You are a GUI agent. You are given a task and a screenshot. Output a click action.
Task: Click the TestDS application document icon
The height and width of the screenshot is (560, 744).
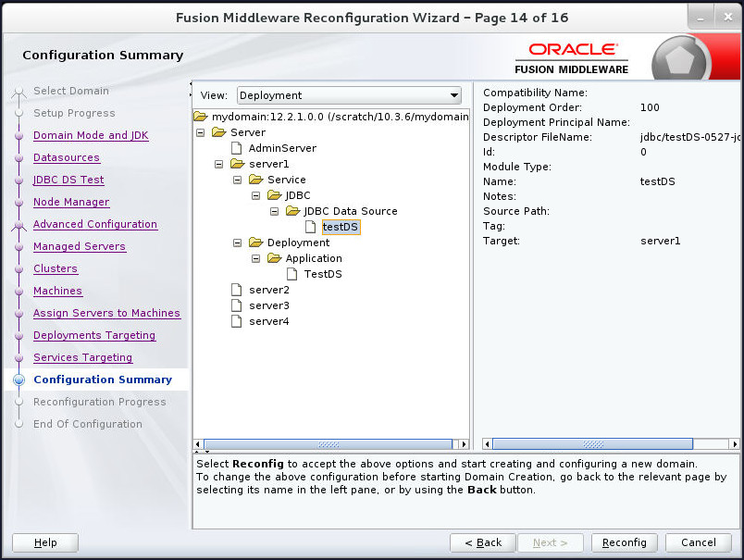point(291,274)
